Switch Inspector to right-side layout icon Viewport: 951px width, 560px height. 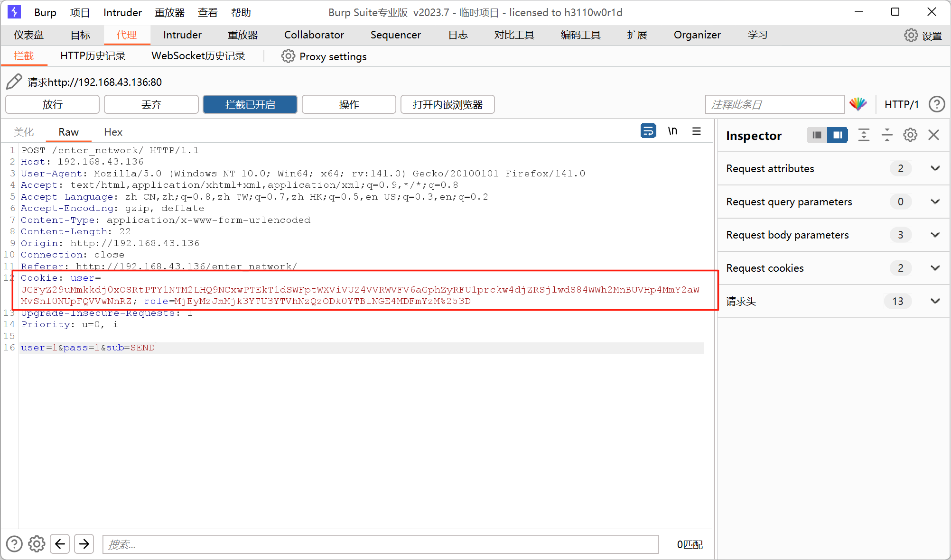838,135
